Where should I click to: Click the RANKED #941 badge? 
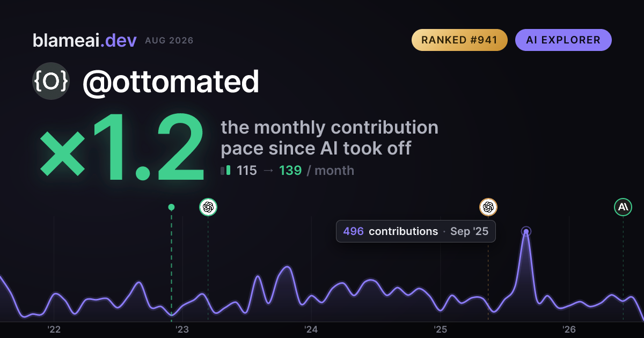point(459,40)
